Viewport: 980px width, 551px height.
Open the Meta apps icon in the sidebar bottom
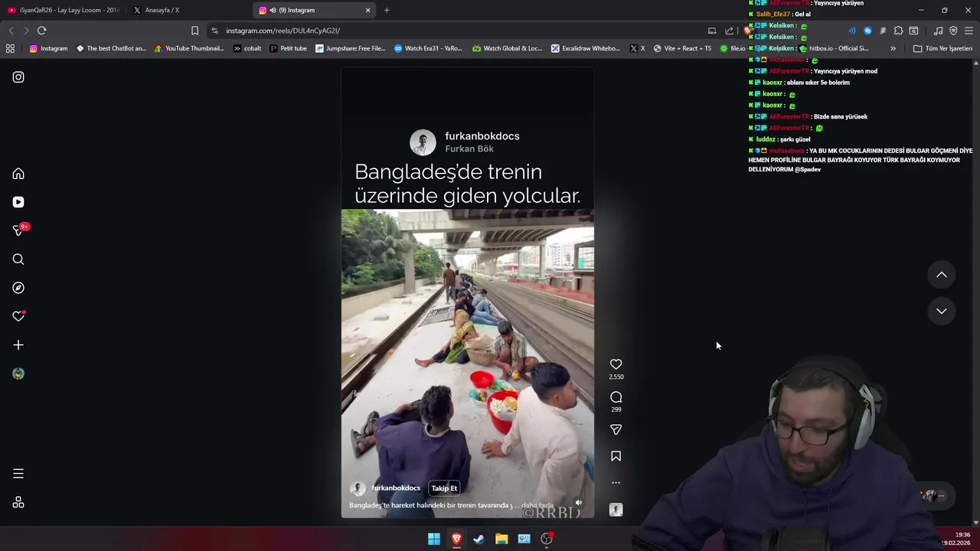18,503
